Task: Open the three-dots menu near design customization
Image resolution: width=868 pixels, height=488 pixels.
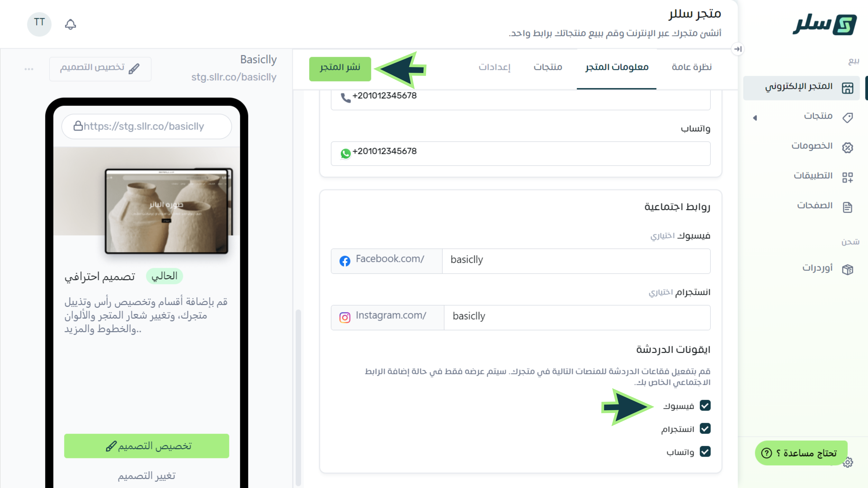Action: [29, 69]
